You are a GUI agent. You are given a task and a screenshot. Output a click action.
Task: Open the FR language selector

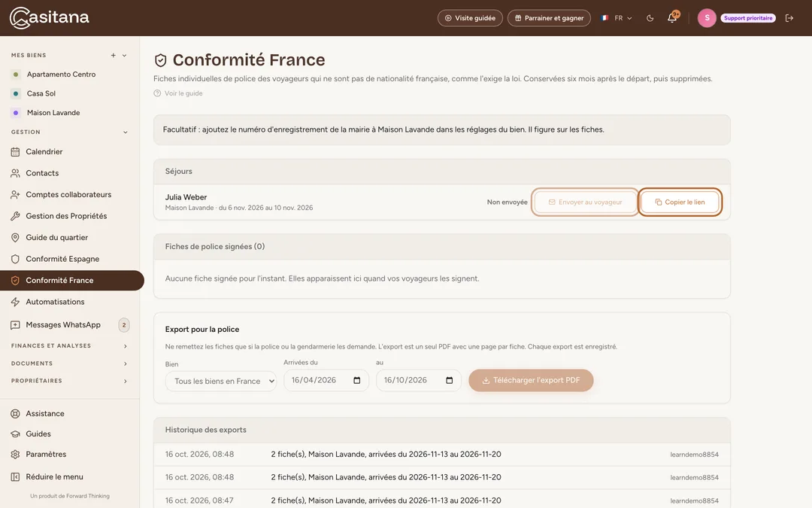pyautogui.click(x=617, y=18)
